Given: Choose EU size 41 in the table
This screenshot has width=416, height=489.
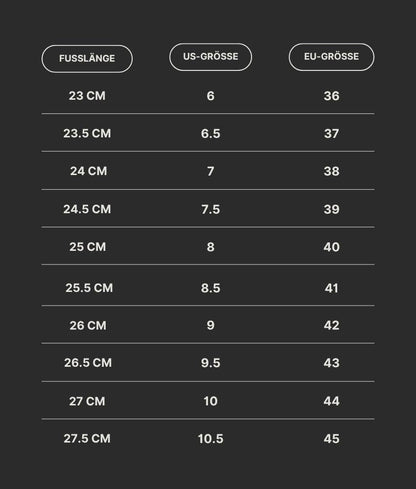Looking at the screenshot, I should 331,288.
